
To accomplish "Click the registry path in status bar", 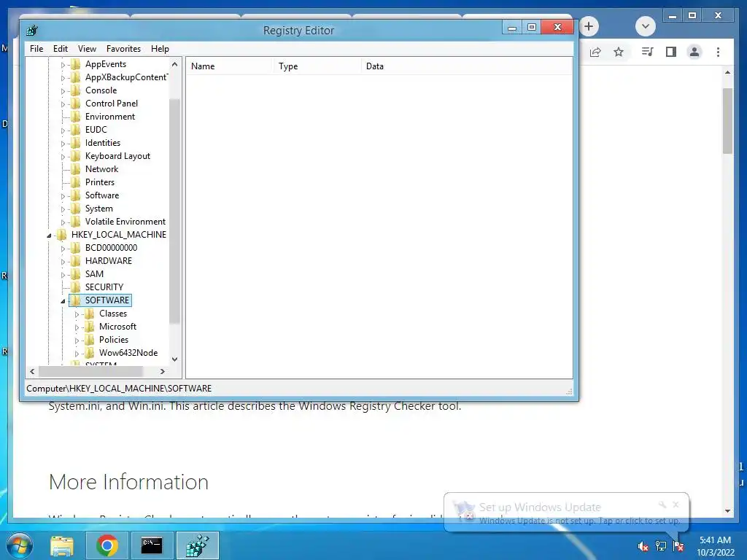I will click(x=119, y=389).
